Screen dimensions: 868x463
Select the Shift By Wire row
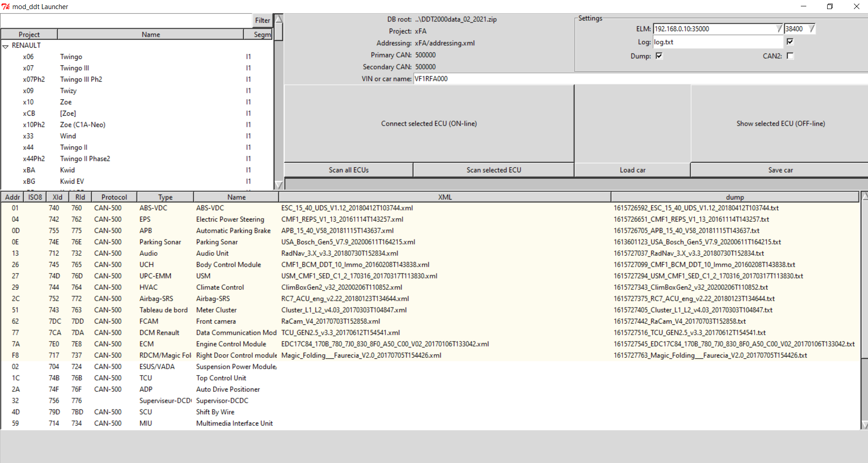[430, 412]
